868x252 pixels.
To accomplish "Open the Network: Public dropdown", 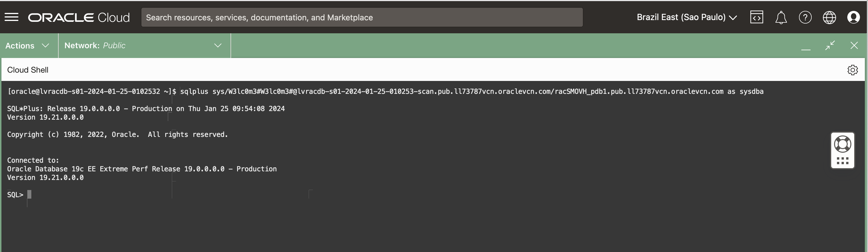I will (x=143, y=45).
